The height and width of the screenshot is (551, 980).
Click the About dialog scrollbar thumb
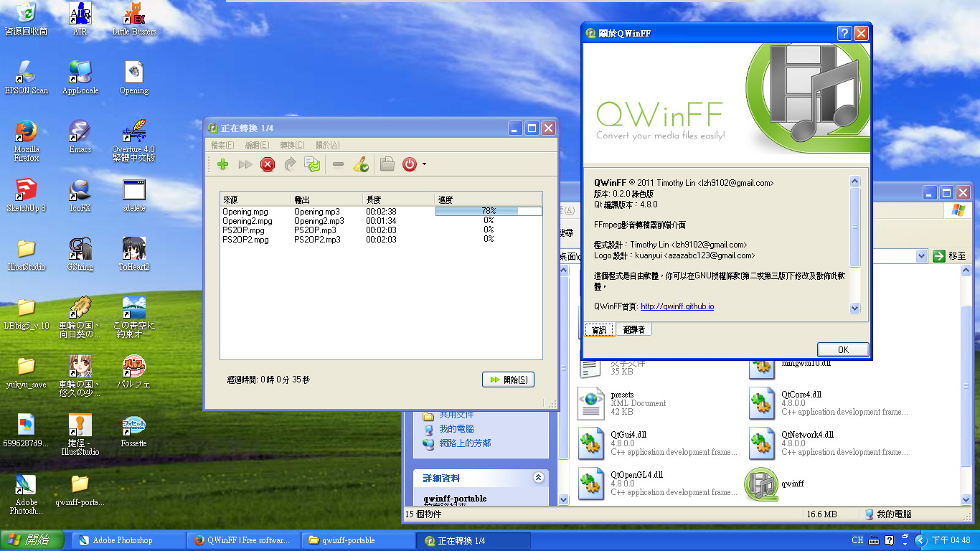coord(854,227)
